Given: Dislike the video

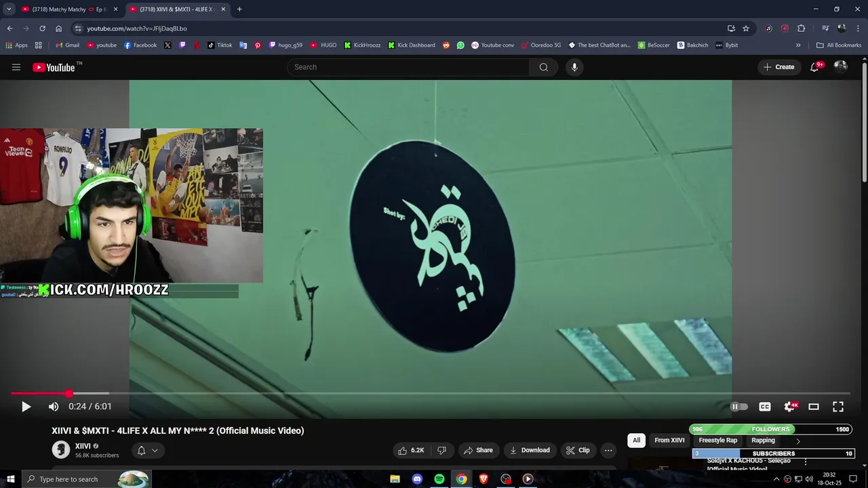Looking at the screenshot, I should tap(441, 450).
